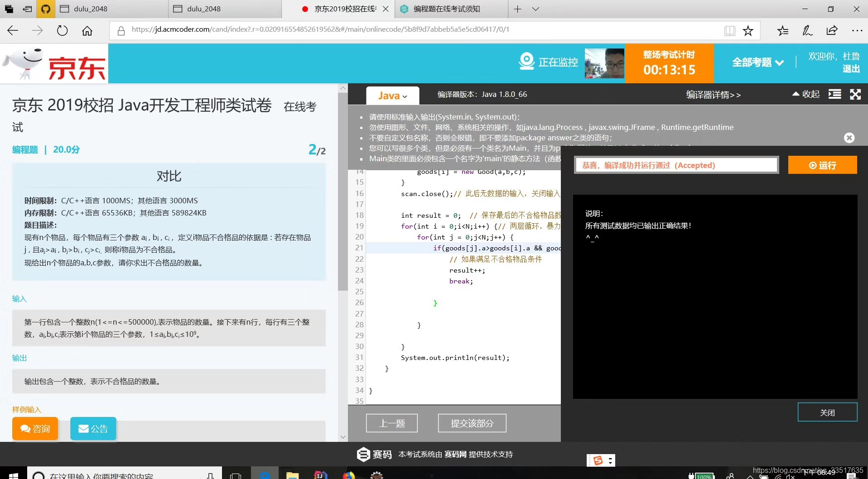This screenshot has height=479, width=868.
Task: Click the question panel scrollbar thumb
Action: [343, 192]
